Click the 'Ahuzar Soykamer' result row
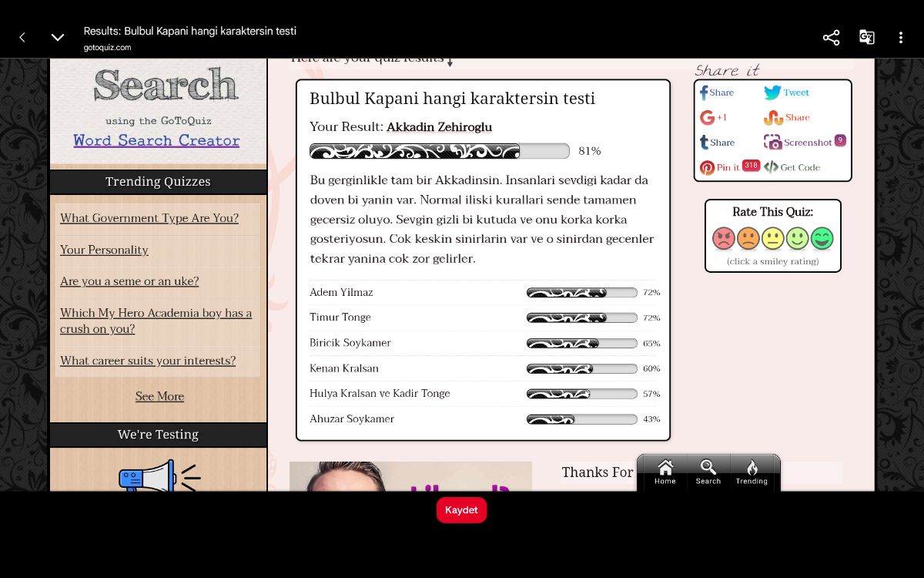924x578 pixels. click(483, 419)
